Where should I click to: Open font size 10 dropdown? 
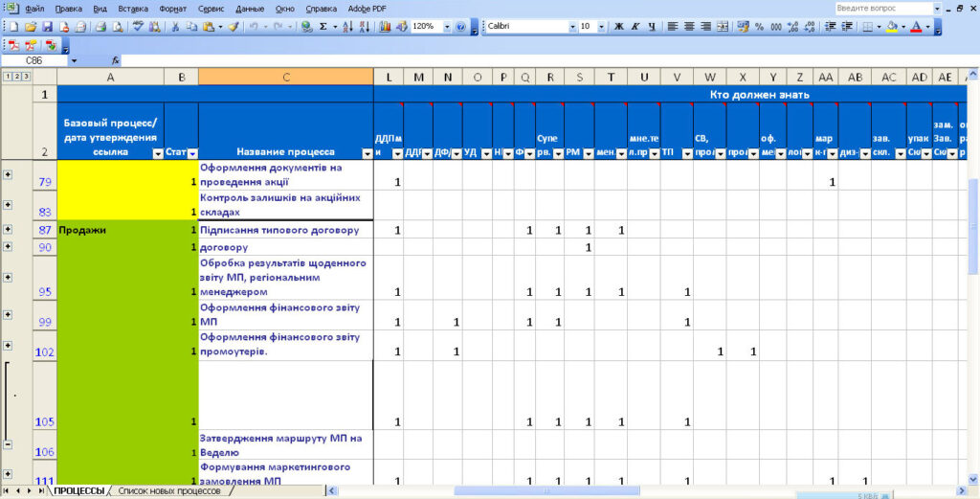pos(601,27)
